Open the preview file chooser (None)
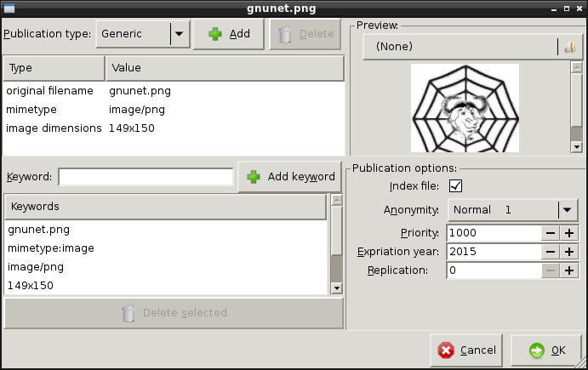The height and width of the screenshot is (370, 588). pyautogui.click(x=473, y=47)
